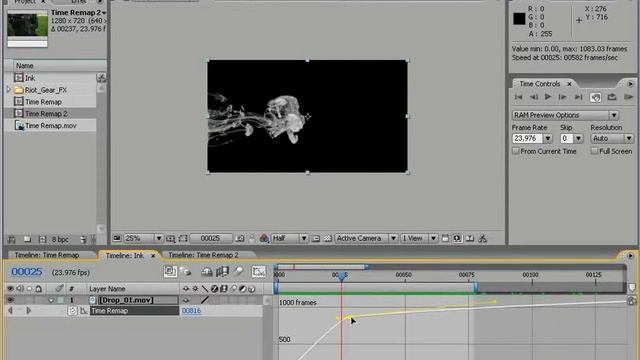Select the Ink composition in Project panel
The image size is (640, 360).
click(x=30, y=78)
